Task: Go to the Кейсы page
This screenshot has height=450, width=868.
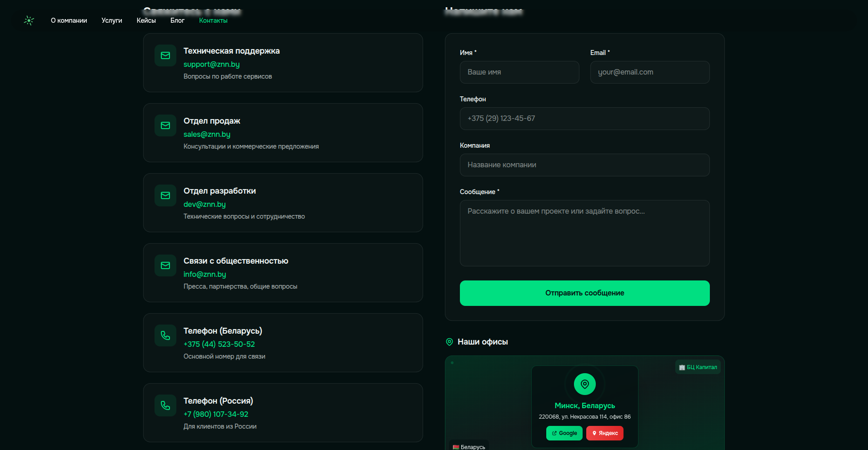Action: 146,20
